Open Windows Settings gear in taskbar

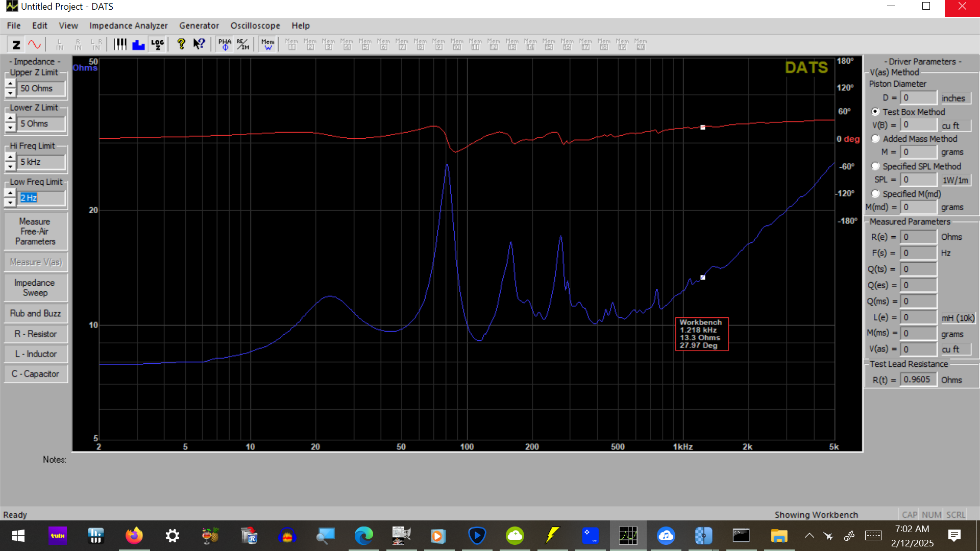pos(172,536)
